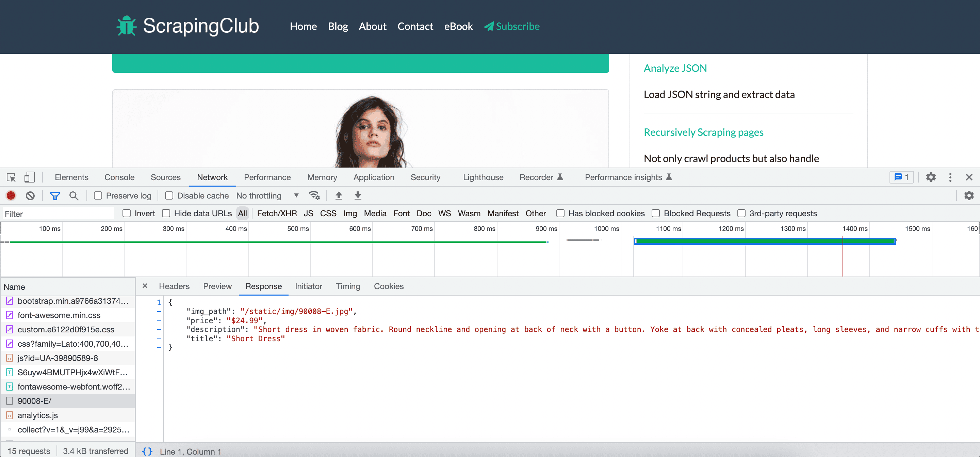The width and height of the screenshot is (980, 457).
Task: Filter requests by JS type
Action: coord(309,213)
